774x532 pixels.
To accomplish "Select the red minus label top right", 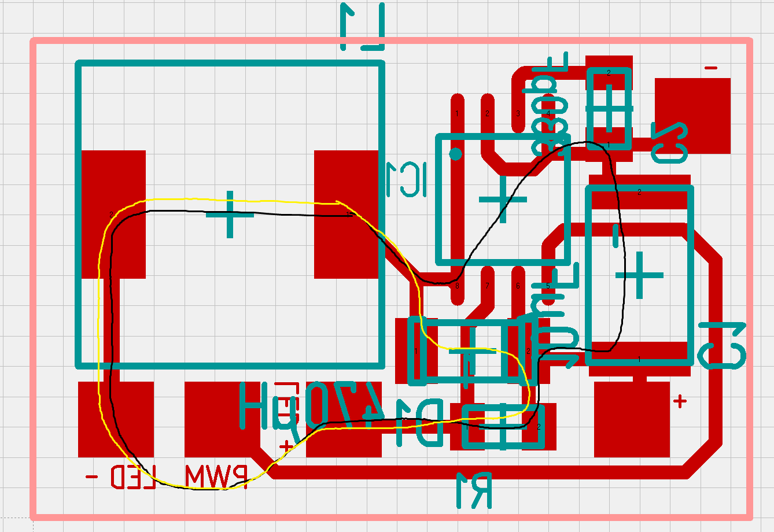I will pos(711,68).
